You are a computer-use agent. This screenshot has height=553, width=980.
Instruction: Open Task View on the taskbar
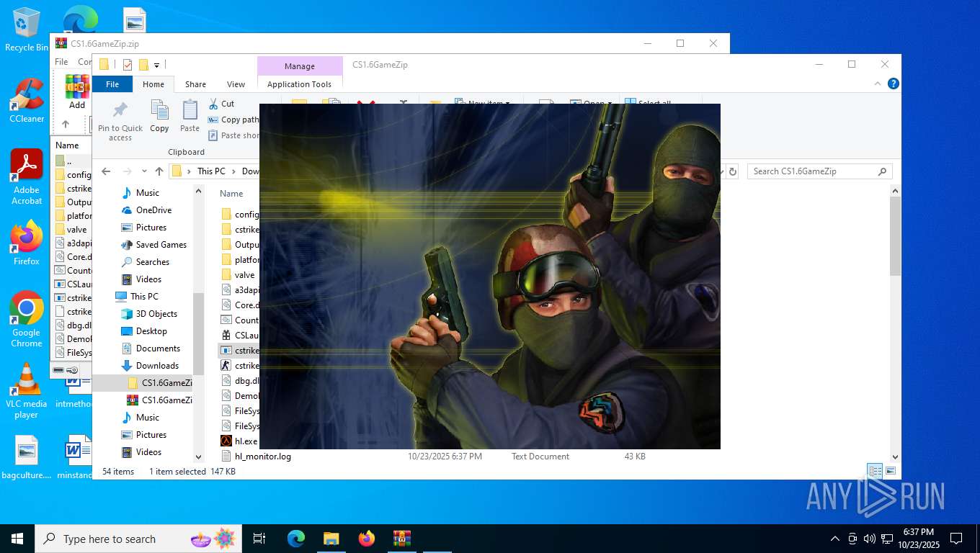(259, 539)
